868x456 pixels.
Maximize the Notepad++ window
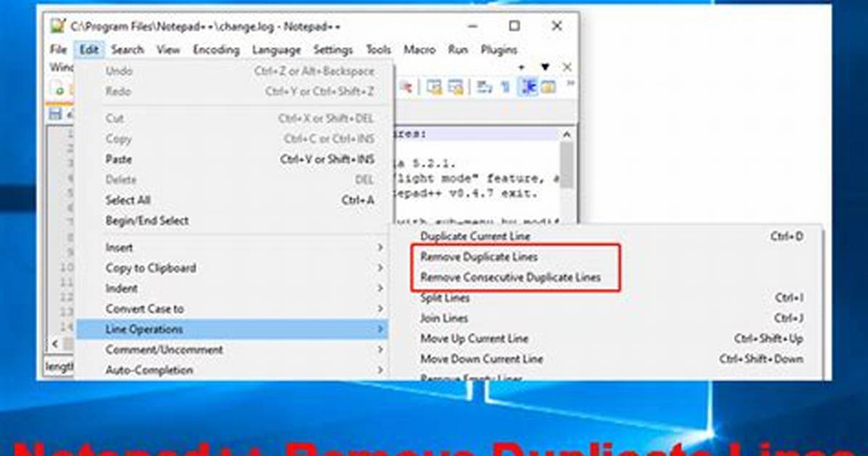pos(515,26)
